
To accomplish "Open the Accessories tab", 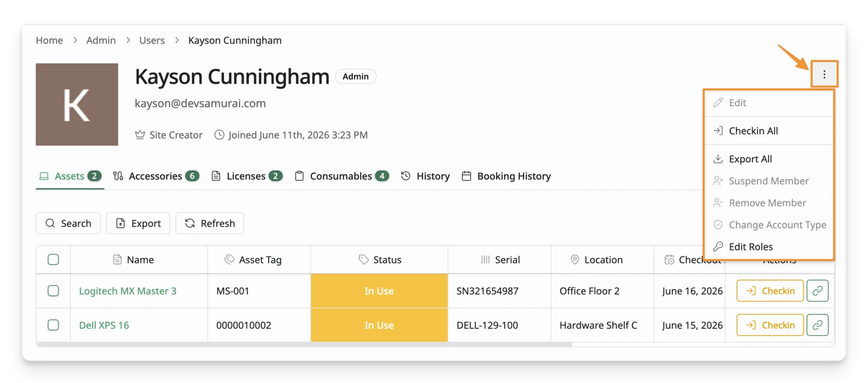I will coord(156,176).
